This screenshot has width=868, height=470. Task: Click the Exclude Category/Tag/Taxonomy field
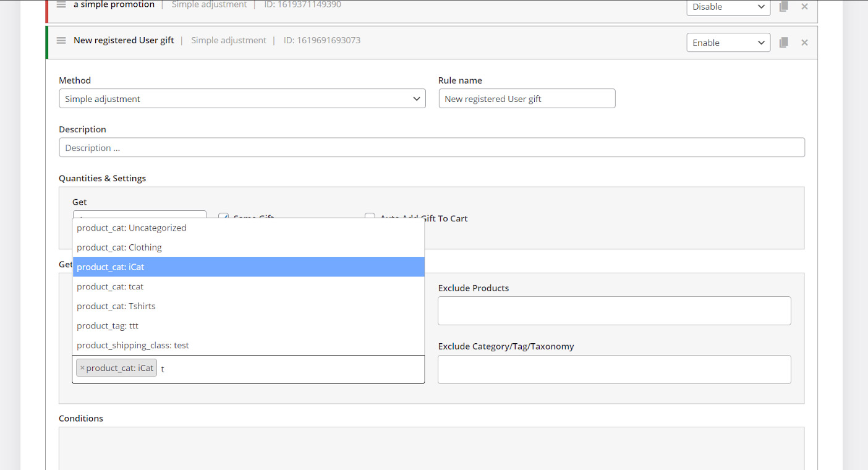[614, 369]
